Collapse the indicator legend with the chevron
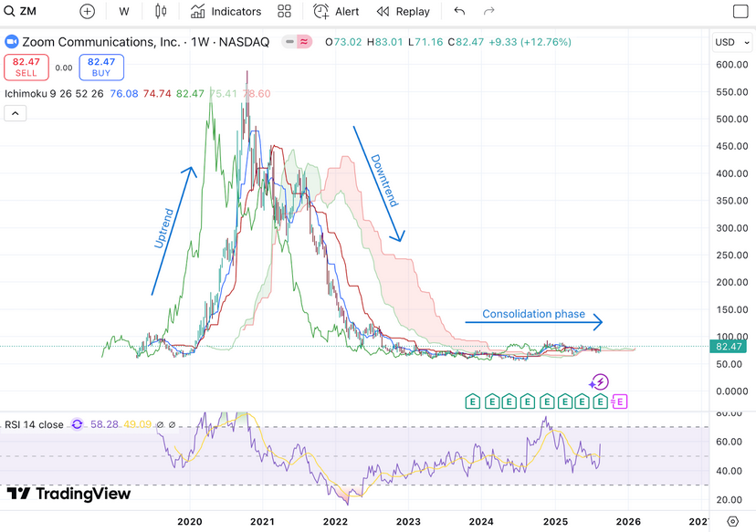 tap(15, 113)
